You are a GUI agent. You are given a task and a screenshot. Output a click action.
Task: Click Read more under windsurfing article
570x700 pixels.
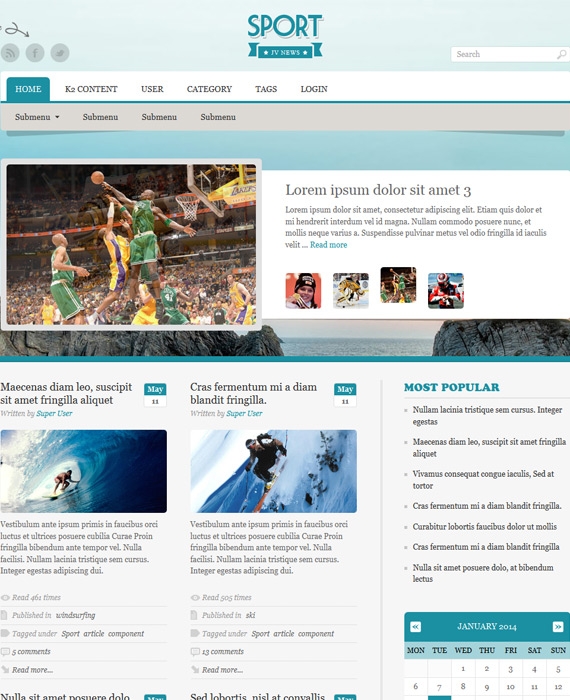(x=32, y=670)
